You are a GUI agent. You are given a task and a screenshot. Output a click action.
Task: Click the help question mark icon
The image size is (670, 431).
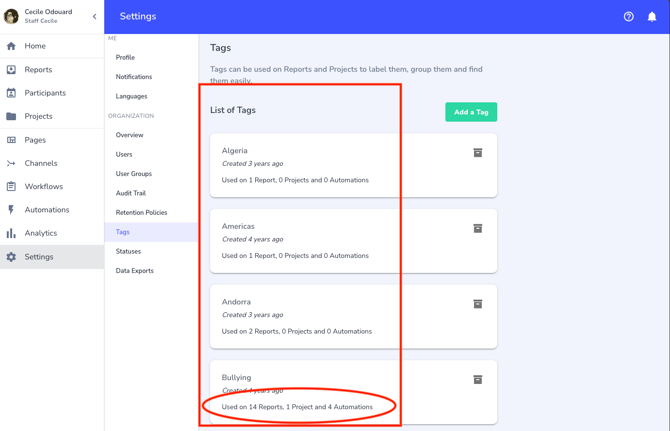628,16
